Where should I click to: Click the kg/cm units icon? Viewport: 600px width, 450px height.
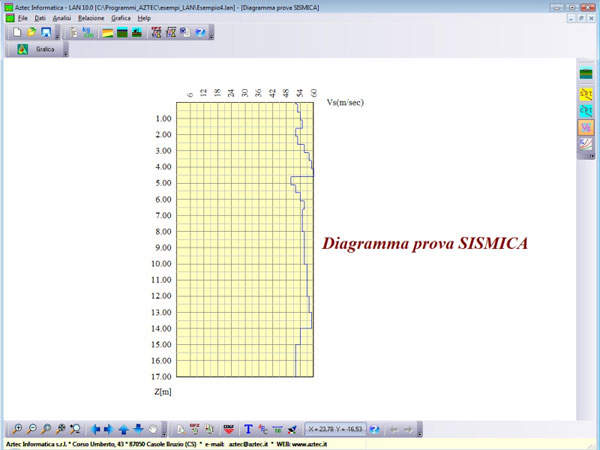point(88,33)
